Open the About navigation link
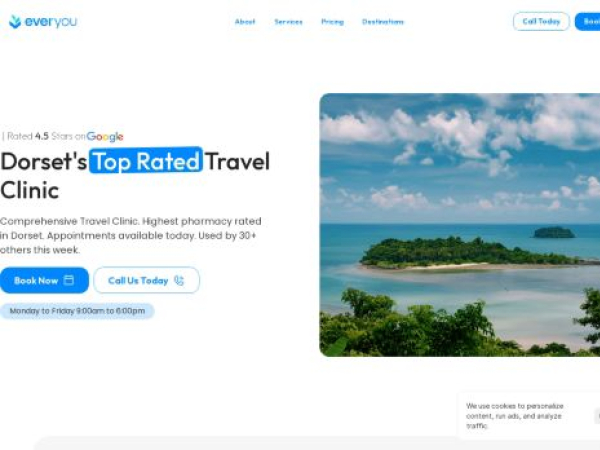 [x=245, y=22]
